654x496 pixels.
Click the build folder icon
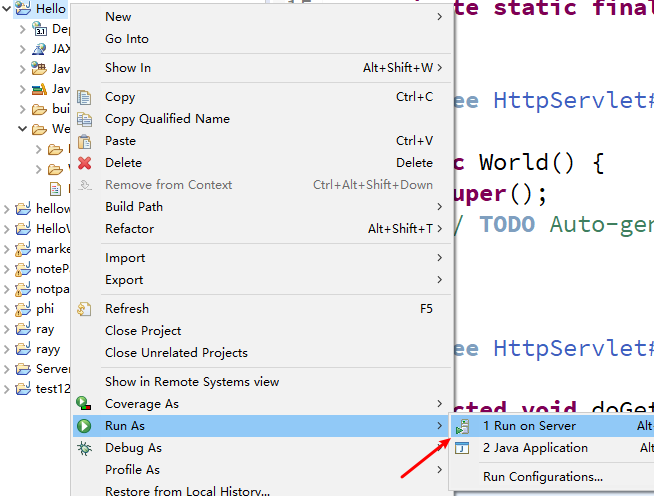[39, 109]
